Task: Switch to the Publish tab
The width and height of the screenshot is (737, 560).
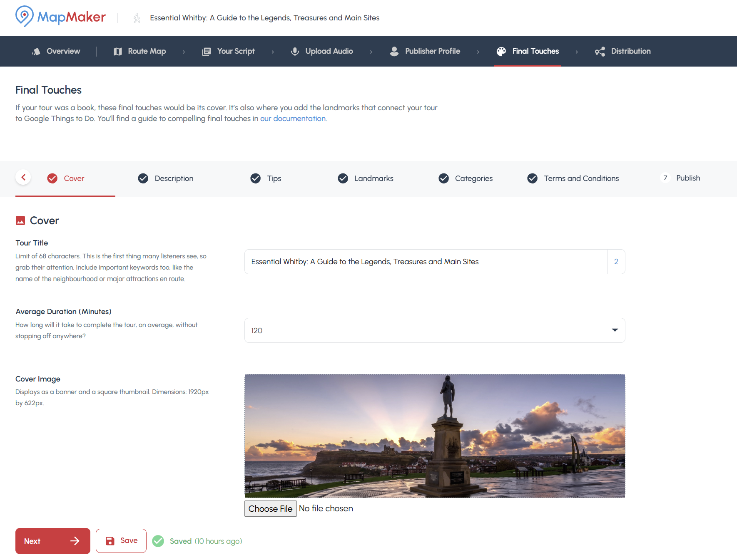Action: (680, 178)
